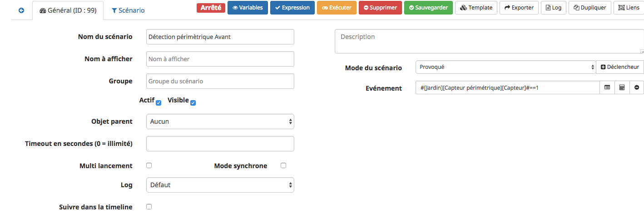Open the Objet parent dropdown

click(220, 121)
